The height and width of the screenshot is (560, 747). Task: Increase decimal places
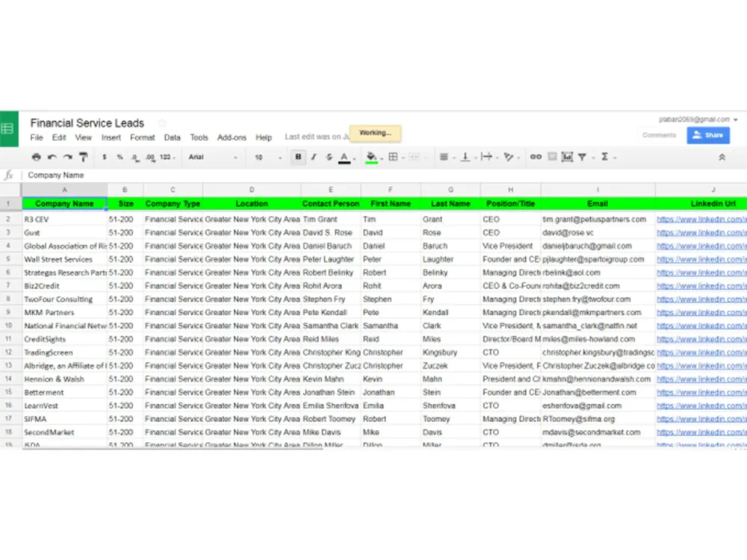click(x=151, y=157)
